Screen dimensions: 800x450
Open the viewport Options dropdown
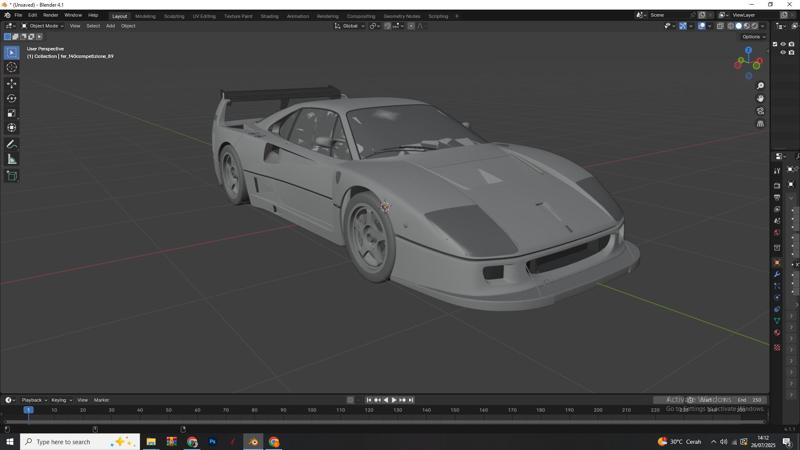pos(753,37)
